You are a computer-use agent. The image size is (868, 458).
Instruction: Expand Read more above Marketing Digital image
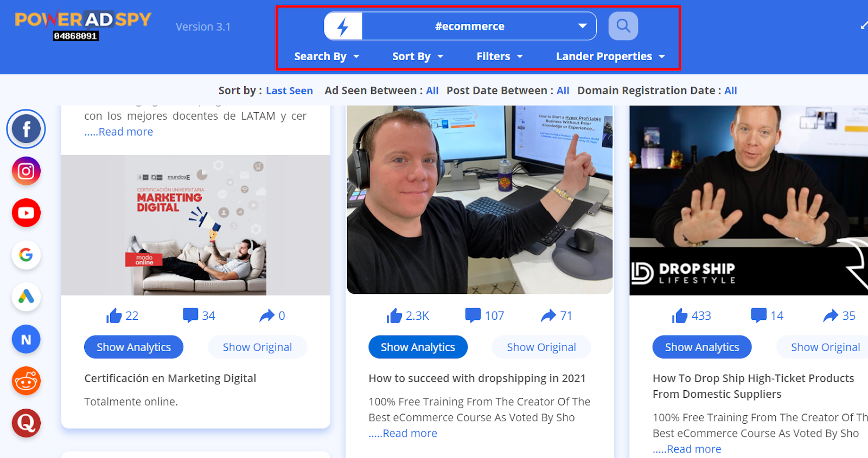click(126, 132)
